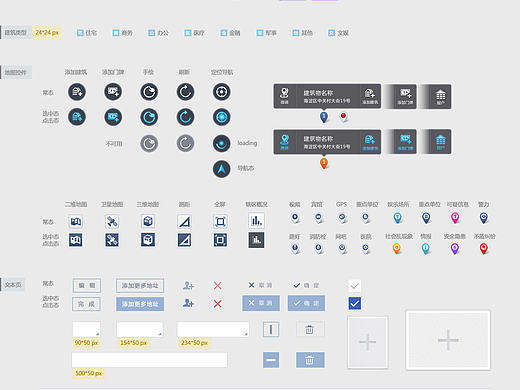The width and height of the screenshot is (520, 390).
Task: Switch to 二维地图 using normal-state icon
Action: click(x=76, y=221)
